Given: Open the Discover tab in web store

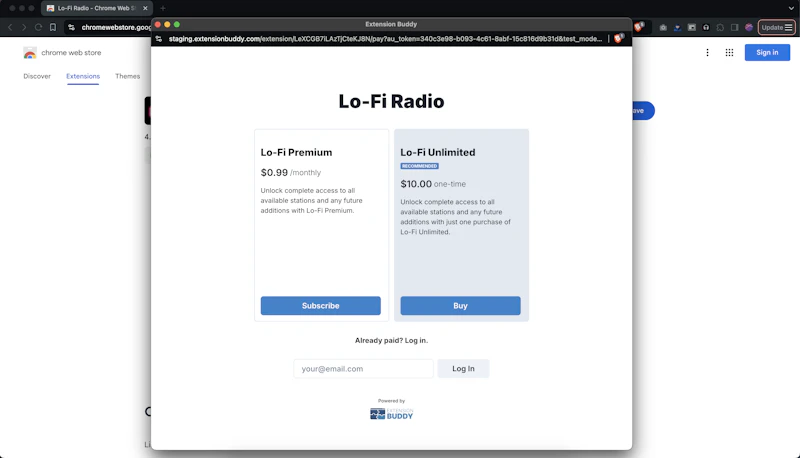Looking at the screenshot, I should (37, 76).
